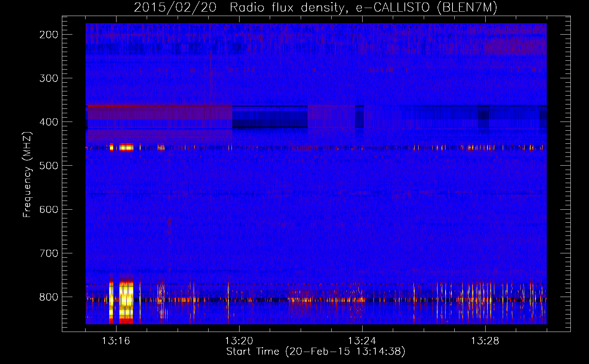The height and width of the screenshot is (364, 589).
Task: Click the 13:16 time tick label
Action: 116,341
